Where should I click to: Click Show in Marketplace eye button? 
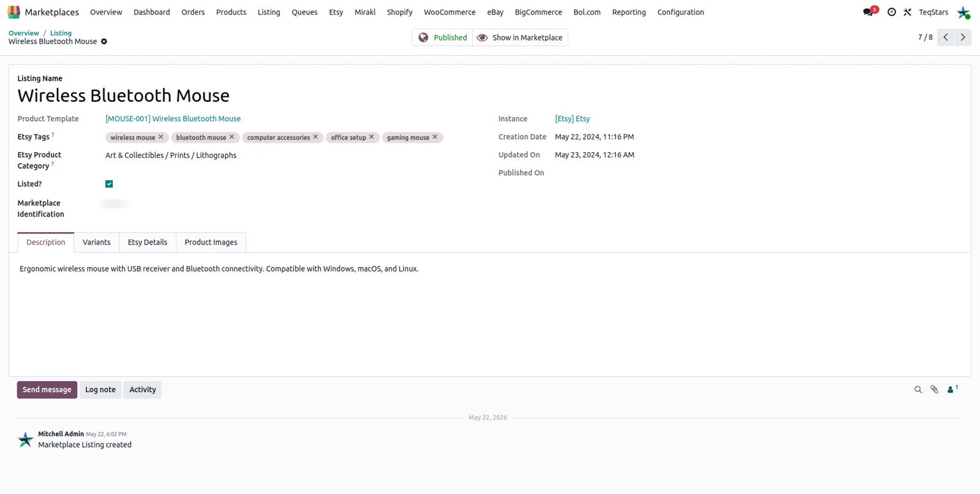coord(520,37)
